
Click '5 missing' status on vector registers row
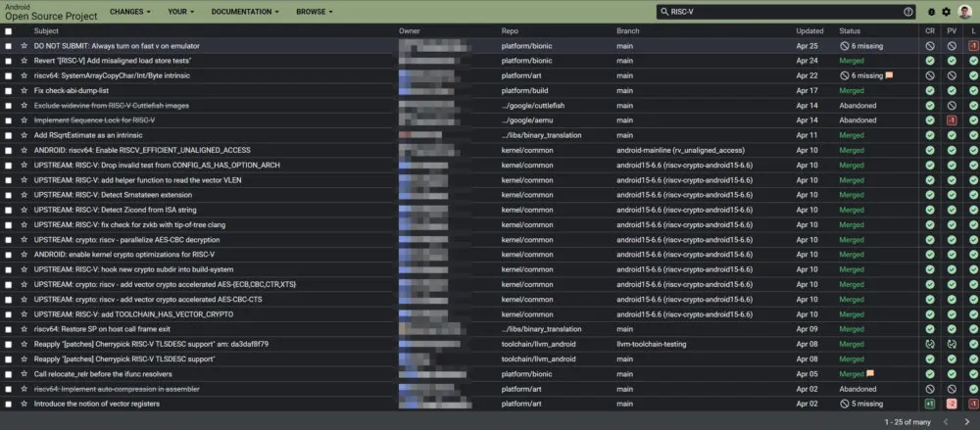[861, 404]
